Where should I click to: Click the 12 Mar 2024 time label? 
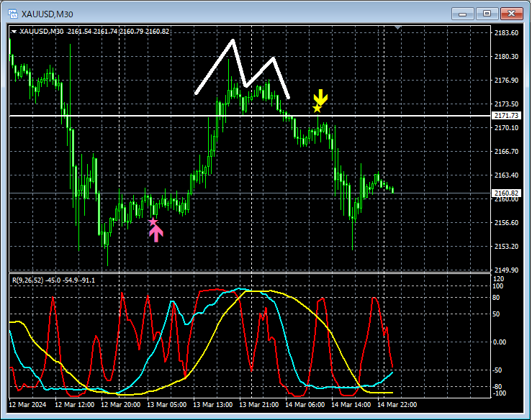(27, 405)
